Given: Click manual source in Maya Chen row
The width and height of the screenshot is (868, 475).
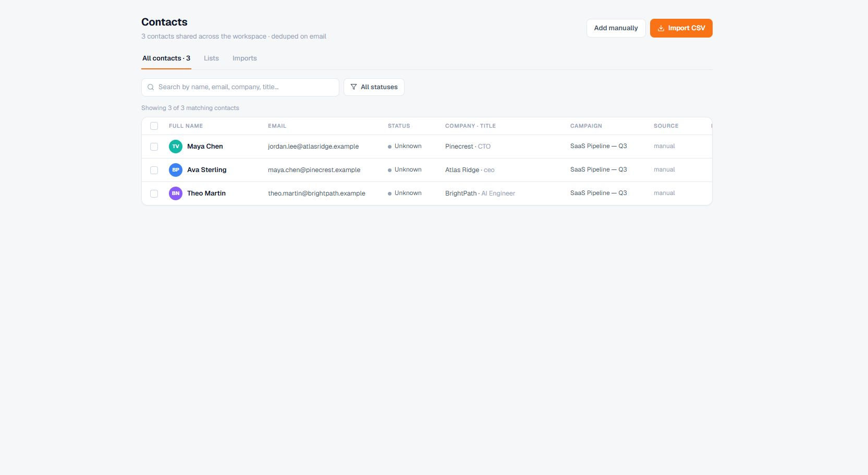Looking at the screenshot, I should 664,146.
